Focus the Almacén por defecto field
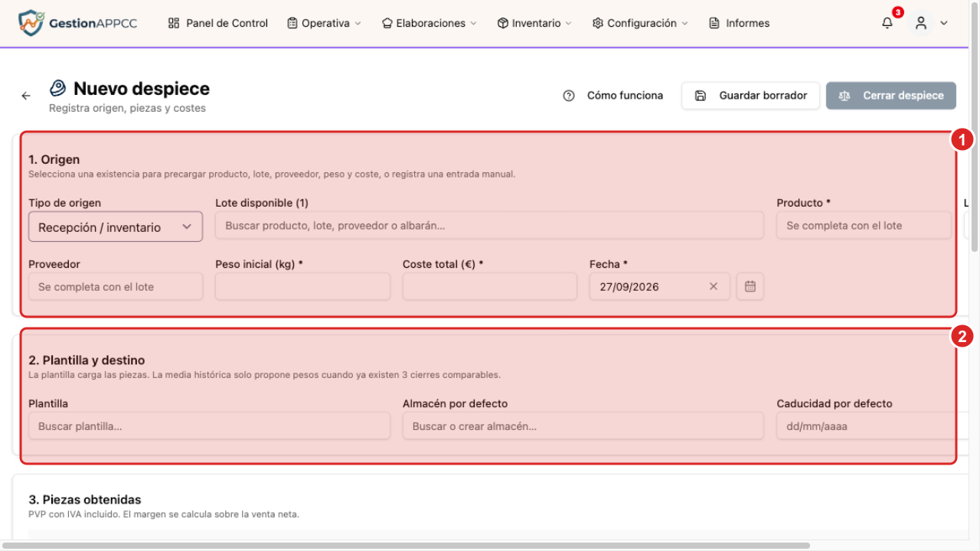 pyautogui.click(x=583, y=426)
